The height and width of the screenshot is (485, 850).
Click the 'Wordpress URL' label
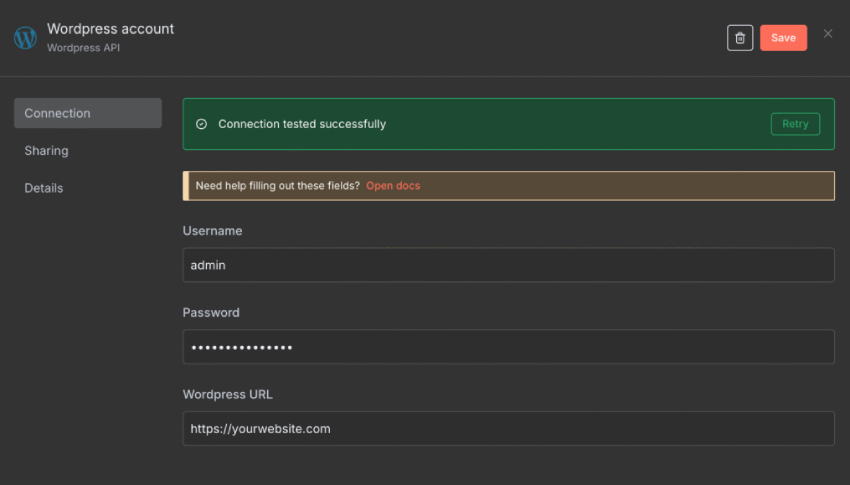[228, 395]
